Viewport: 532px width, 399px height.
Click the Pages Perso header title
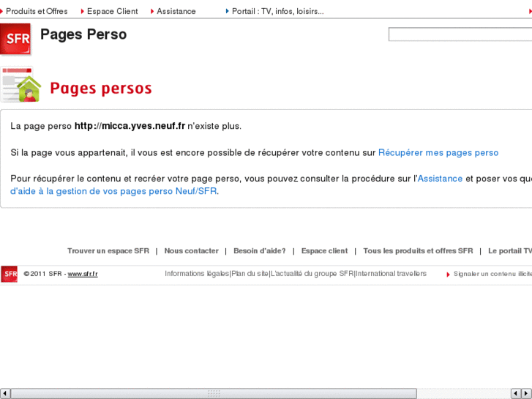(x=83, y=34)
